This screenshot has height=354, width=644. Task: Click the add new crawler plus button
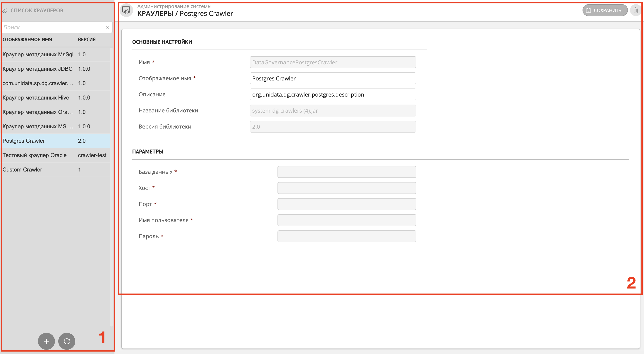click(x=46, y=341)
